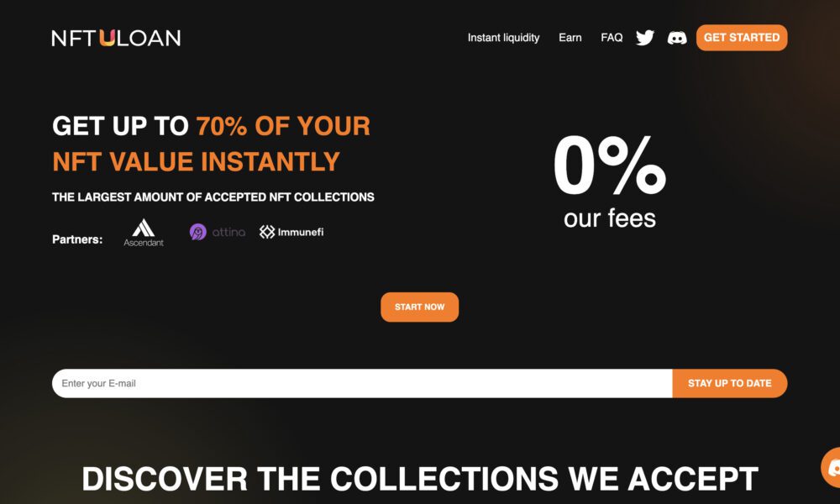Click Discover the collections we accept heading
Viewport: 840px width, 504px height.
420,479
